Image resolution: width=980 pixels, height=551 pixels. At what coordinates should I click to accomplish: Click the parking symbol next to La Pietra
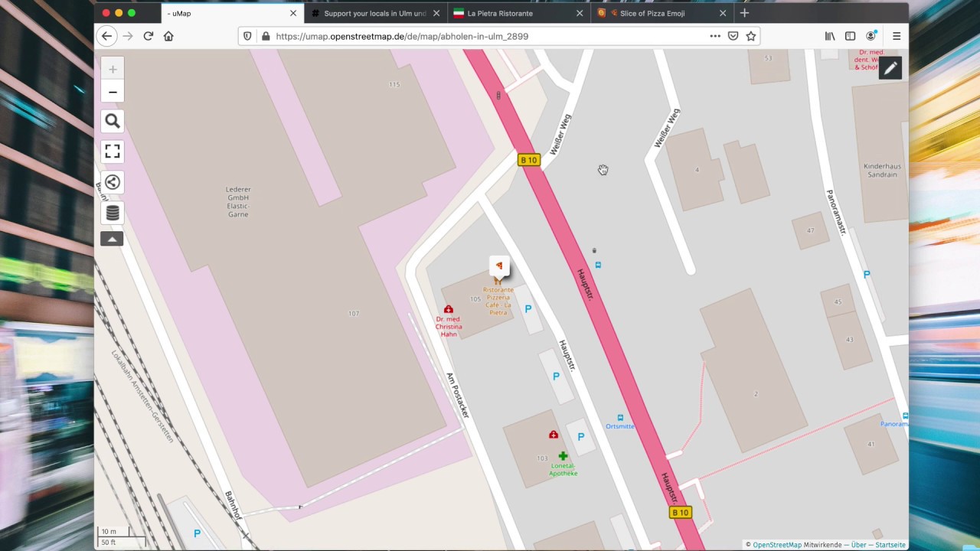pyautogui.click(x=528, y=308)
